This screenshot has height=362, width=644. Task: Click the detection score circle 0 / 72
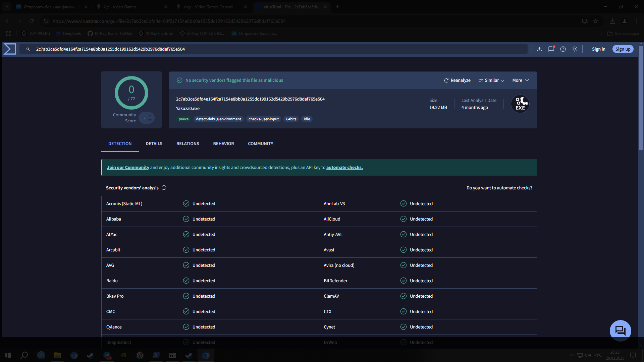coord(131,93)
